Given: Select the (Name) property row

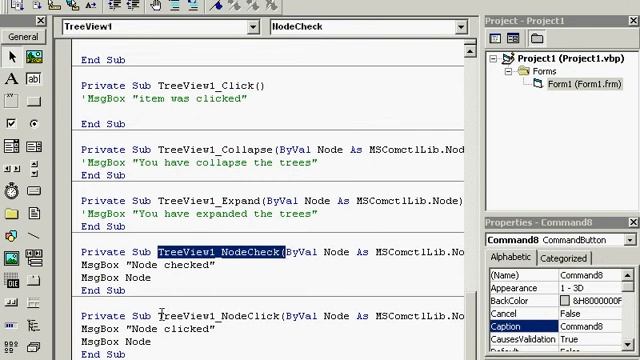Looking at the screenshot, I should tap(556, 275).
